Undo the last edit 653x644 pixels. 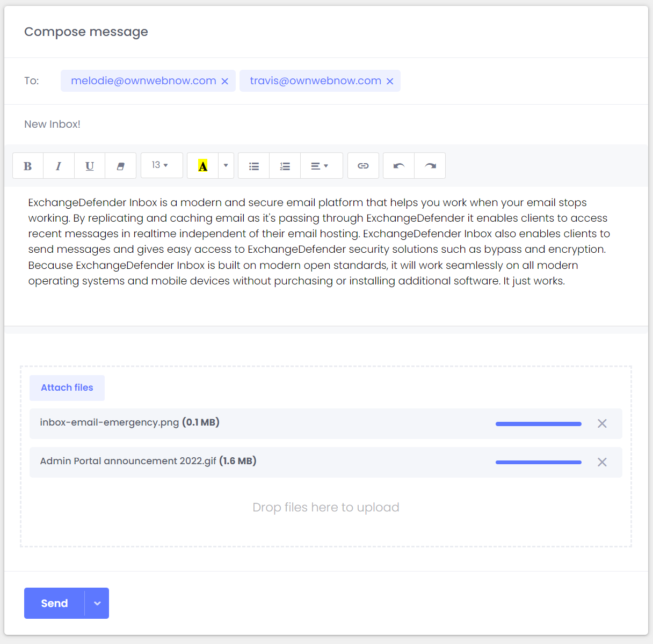[x=398, y=166]
